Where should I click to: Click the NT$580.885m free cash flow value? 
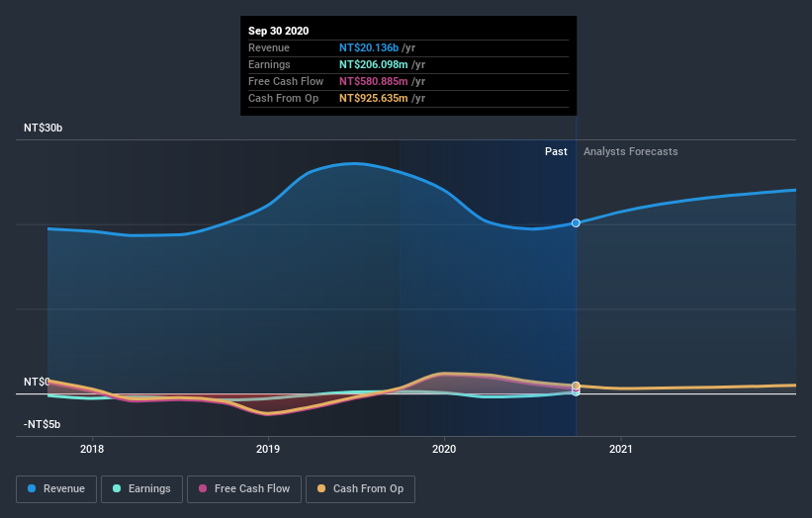click(x=374, y=81)
